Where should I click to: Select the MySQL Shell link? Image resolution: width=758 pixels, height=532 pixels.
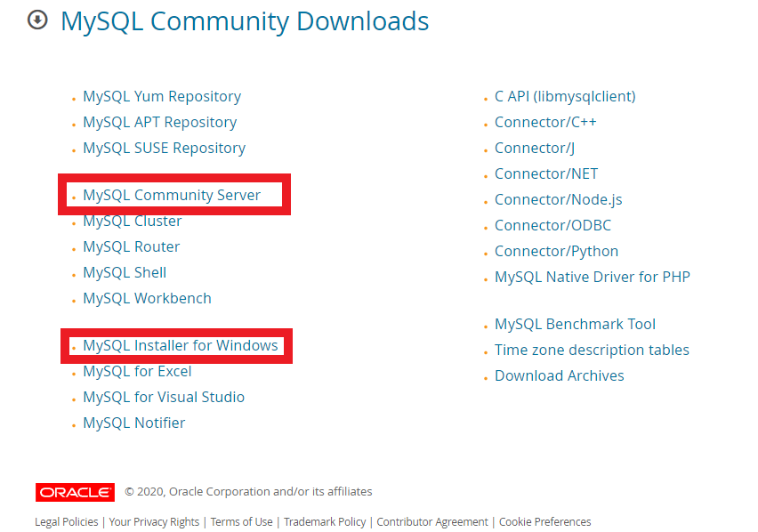click(x=125, y=272)
